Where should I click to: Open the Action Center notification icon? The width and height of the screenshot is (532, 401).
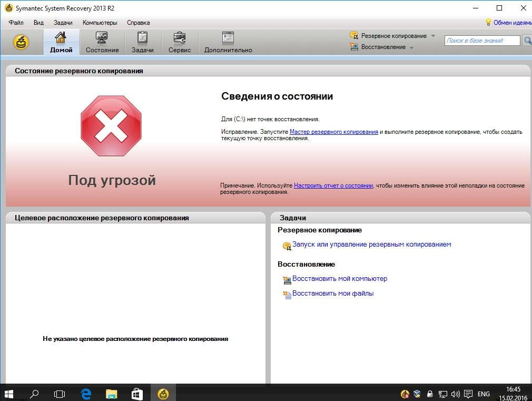tap(468, 394)
